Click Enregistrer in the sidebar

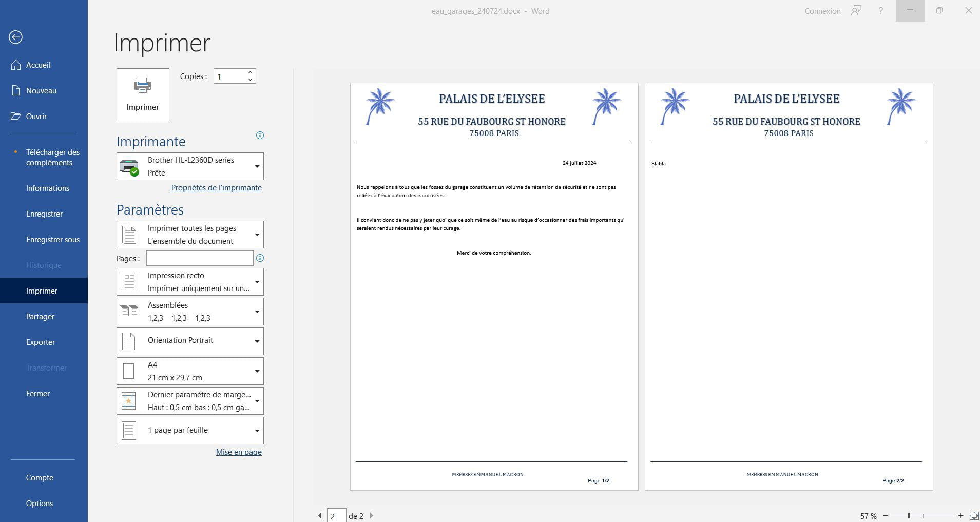(44, 214)
